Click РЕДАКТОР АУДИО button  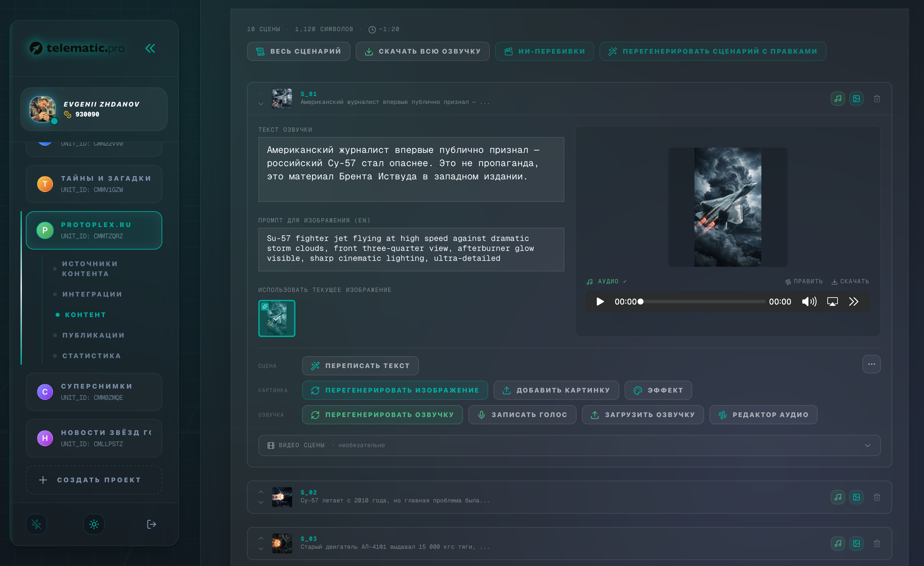tap(763, 414)
